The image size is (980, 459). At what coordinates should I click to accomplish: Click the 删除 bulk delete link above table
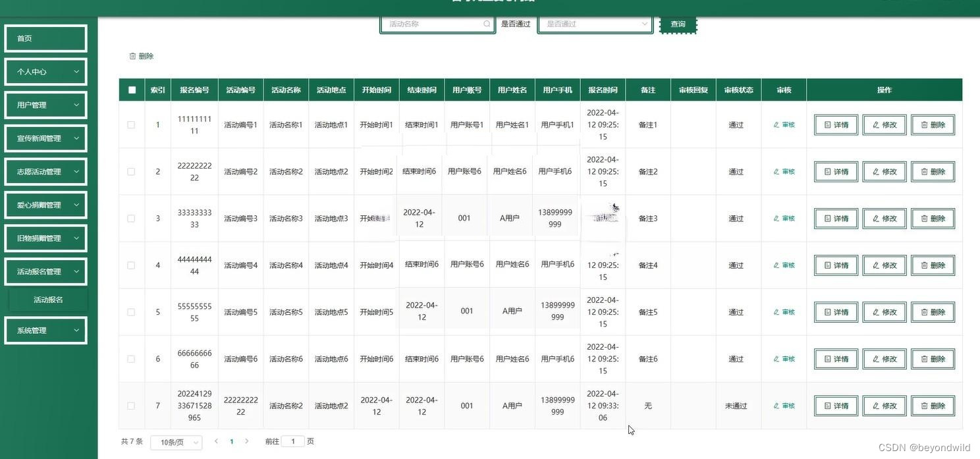tap(142, 57)
